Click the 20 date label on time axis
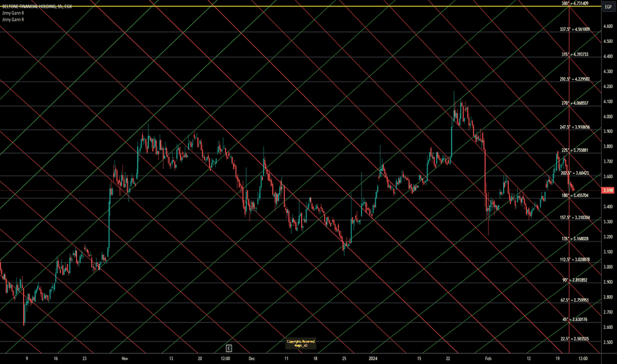The image size is (617, 364). (200, 359)
